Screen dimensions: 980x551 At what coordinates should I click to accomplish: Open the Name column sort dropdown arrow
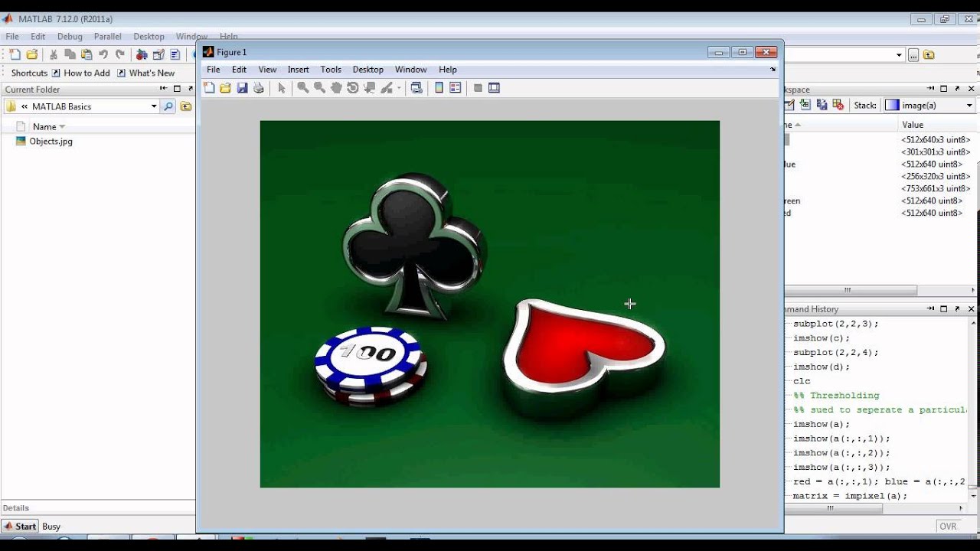tap(63, 127)
